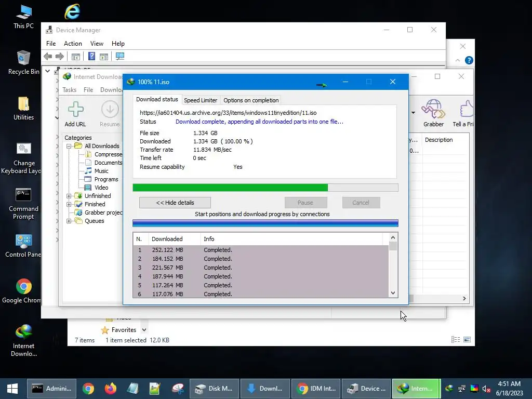The width and height of the screenshot is (532, 399).
Task: Click the Pause button in the download dialog
Action: [x=305, y=203]
